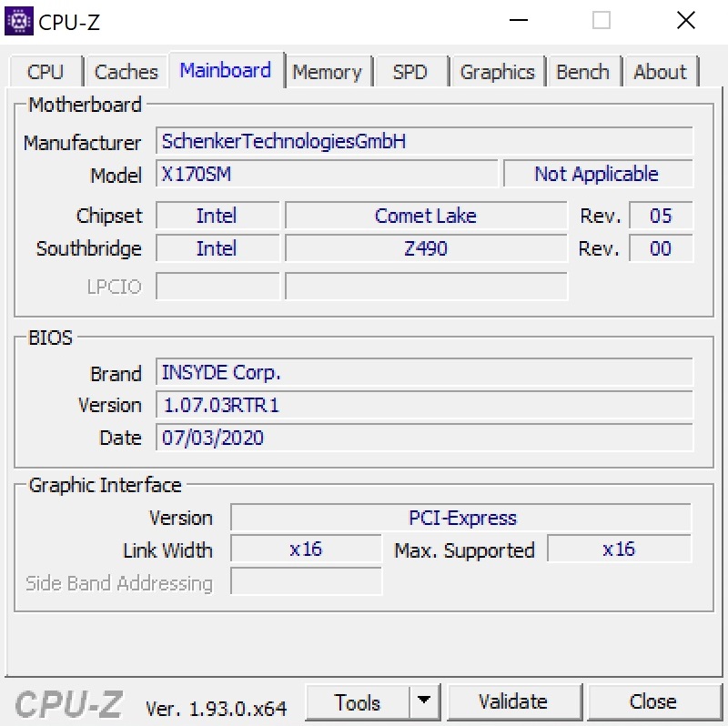728x726 pixels.
Task: Close the CPU-Z window with X
Action: click(x=686, y=20)
